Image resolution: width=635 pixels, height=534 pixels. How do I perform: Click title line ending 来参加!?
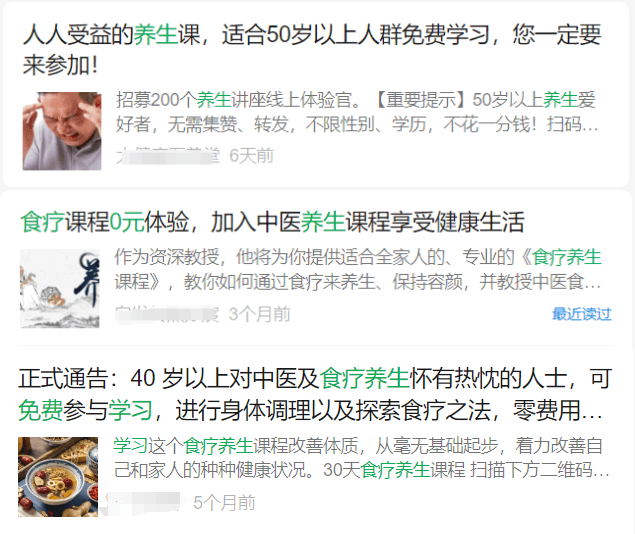[x=60, y=65]
